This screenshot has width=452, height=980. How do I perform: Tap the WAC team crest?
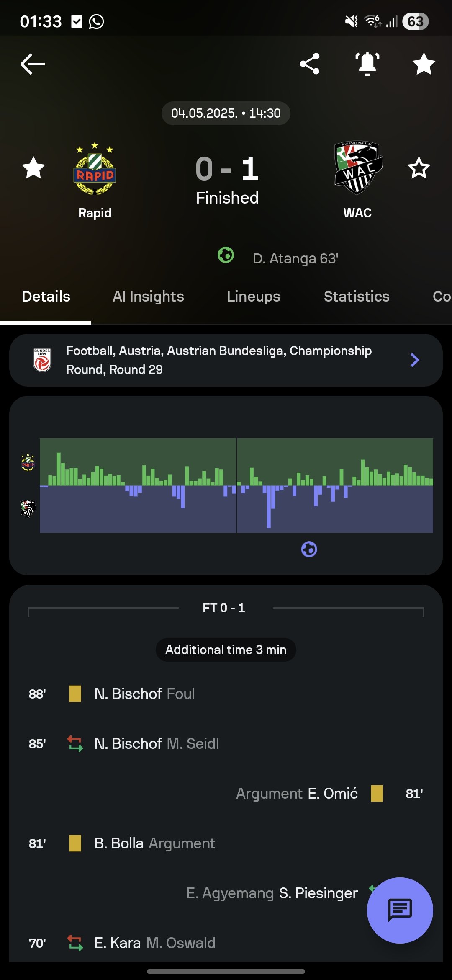(358, 168)
